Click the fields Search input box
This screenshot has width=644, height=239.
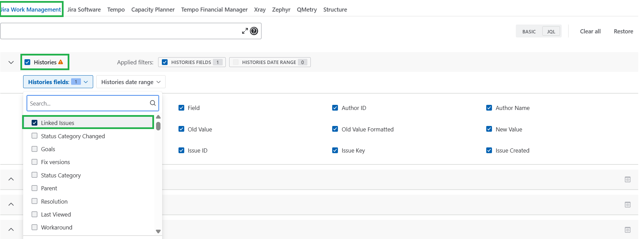(x=88, y=103)
